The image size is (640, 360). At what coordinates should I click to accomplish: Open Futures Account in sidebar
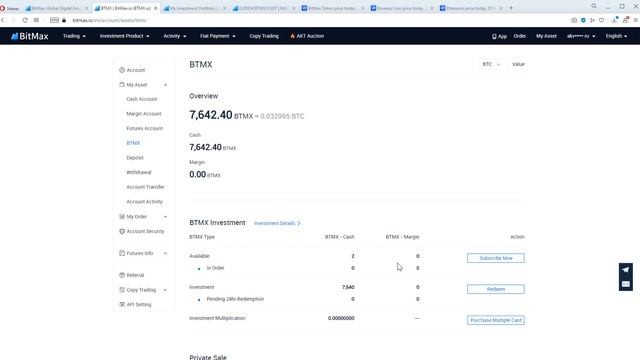pyautogui.click(x=144, y=129)
